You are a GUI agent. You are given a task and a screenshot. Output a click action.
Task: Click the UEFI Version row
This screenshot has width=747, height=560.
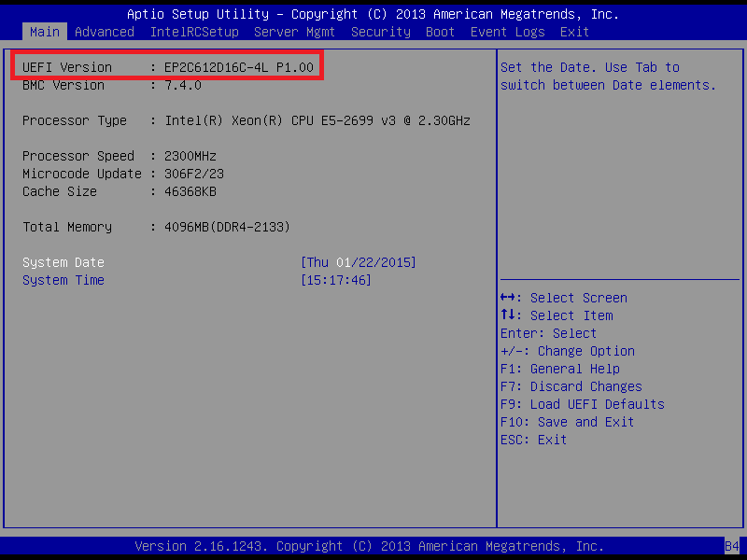pyautogui.click(x=168, y=67)
